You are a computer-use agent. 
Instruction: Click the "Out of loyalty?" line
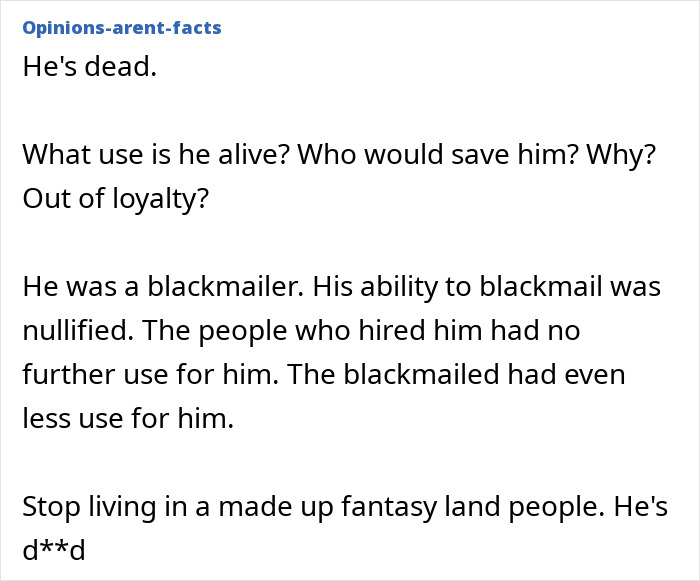coord(116,197)
